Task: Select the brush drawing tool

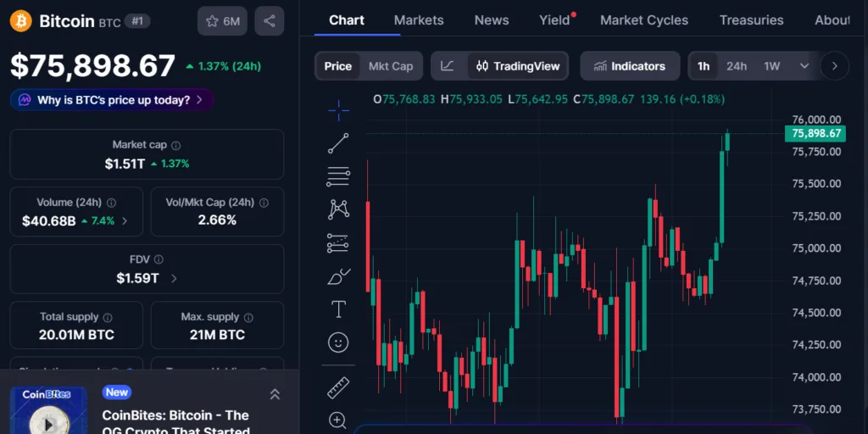Action: point(338,275)
